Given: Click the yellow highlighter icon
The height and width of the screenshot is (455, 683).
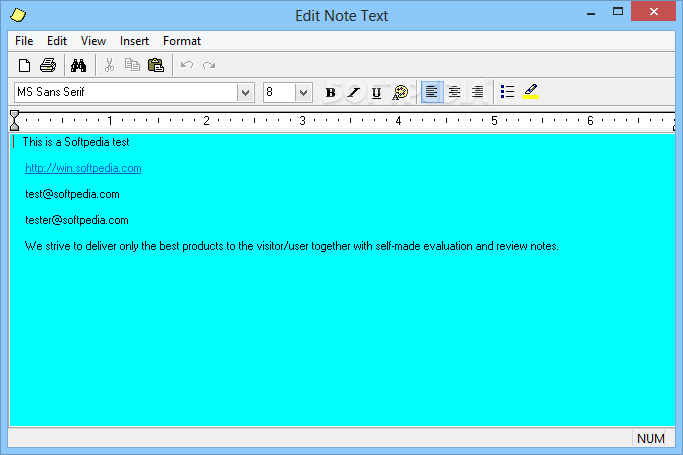Looking at the screenshot, I should [x=531, y=92].
